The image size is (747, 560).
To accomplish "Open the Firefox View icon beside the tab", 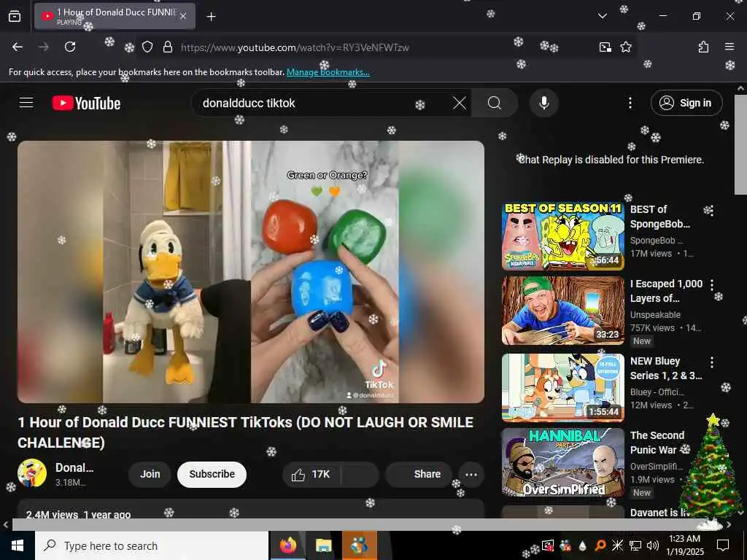I will tap(15, 16).
